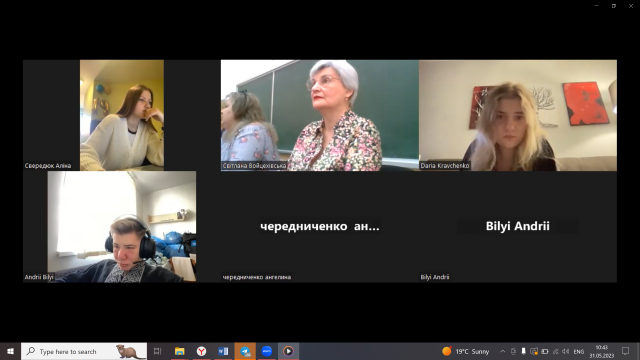Open the volume speaker tray icon
Viewport: 640px width, 360px height.
click(x=566, y=351)
